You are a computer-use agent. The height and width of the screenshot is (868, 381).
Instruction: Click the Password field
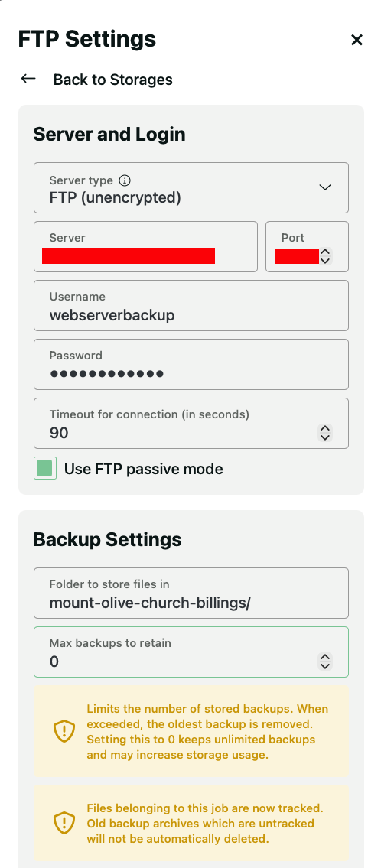191,364
